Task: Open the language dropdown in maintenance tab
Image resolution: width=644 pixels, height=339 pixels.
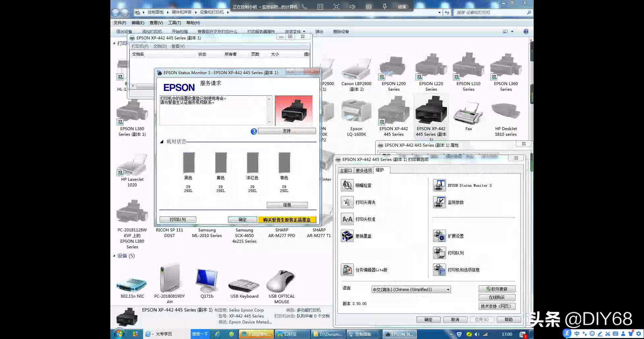Action: point(448,290)
